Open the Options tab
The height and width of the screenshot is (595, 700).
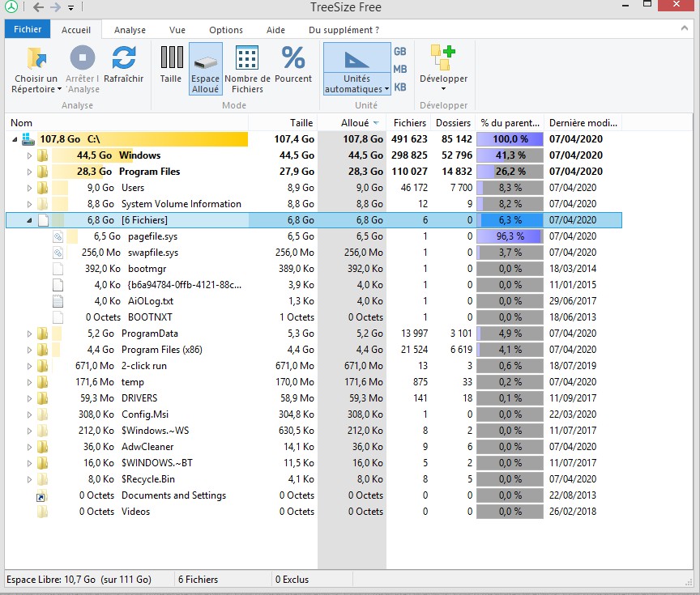(x=226, y=30)
